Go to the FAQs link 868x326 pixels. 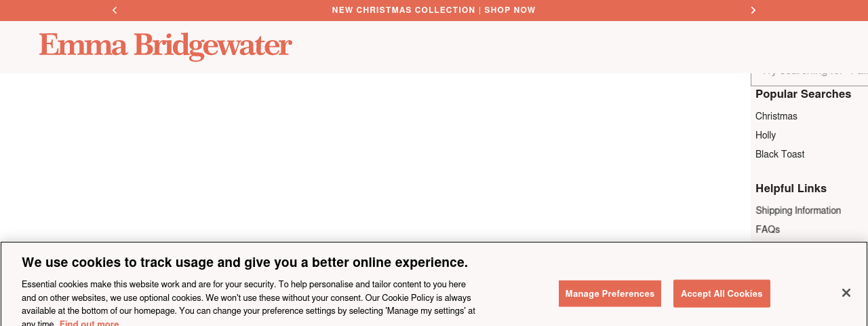[x=768, y=230]
